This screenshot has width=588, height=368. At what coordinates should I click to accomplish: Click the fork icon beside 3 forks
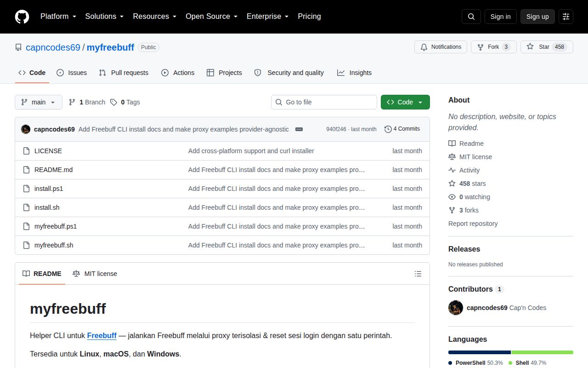tap(452, 210)
